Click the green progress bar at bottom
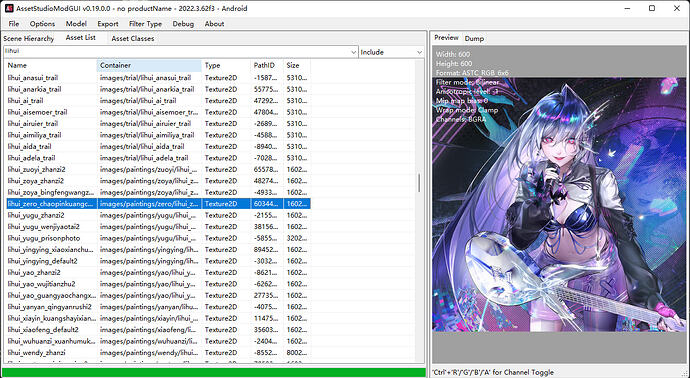This screenshot has height=378, width=690. tap(214, 372)
